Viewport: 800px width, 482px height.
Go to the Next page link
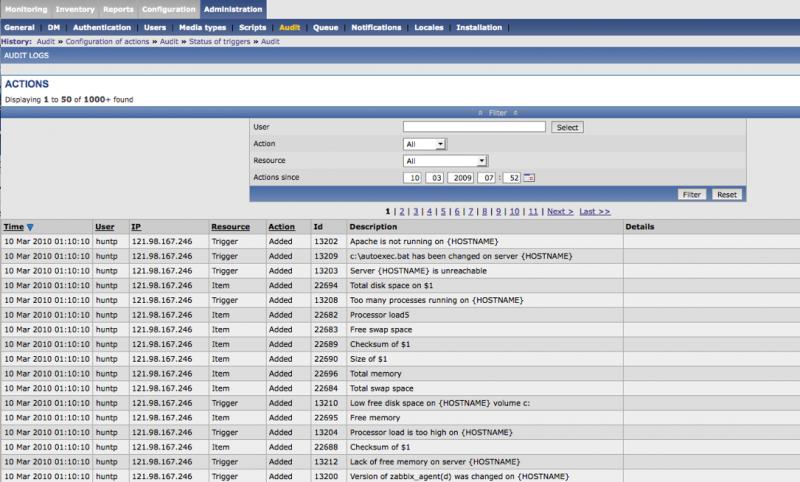[560, 212]
